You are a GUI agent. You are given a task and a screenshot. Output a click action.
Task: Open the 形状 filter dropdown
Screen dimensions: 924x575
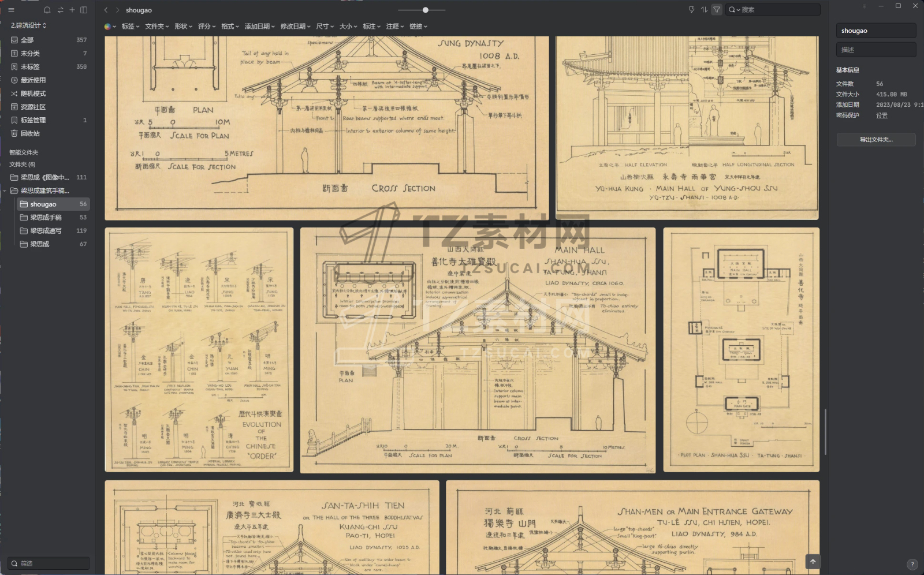(x=184, y=27)
